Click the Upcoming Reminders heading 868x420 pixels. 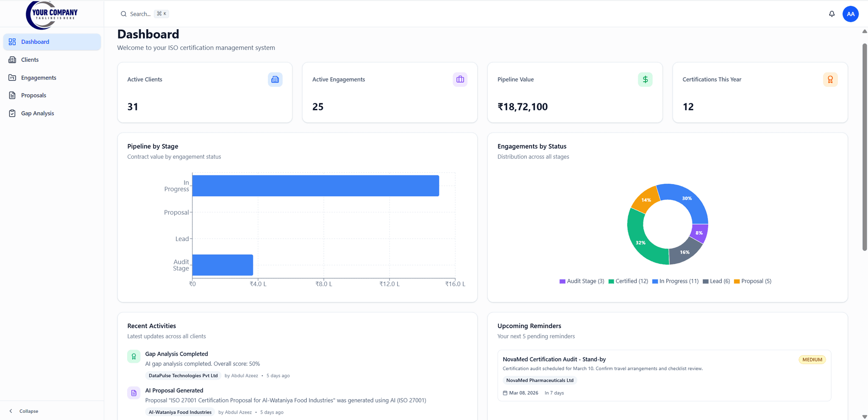pos(529,326)
